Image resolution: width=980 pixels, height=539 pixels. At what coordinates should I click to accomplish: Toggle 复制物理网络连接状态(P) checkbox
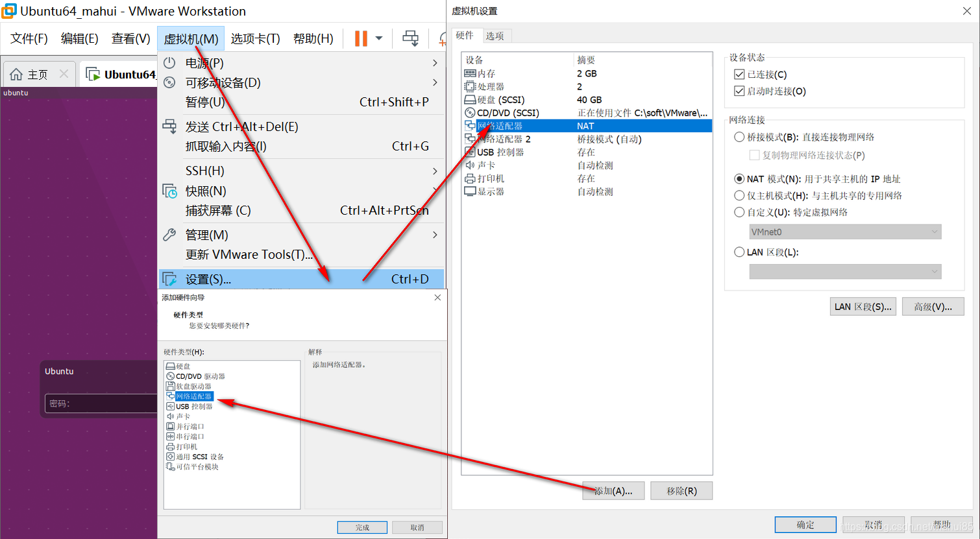(x=754, y=155)
